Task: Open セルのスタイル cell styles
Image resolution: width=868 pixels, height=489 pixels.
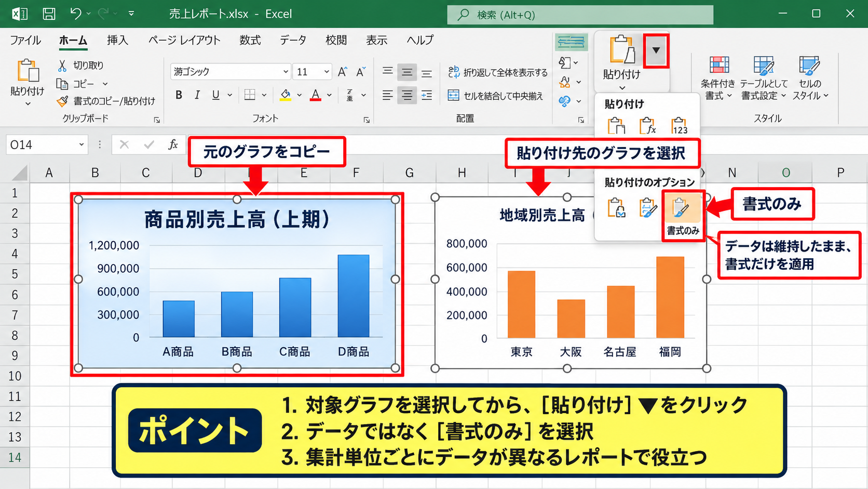Action: [x=809, y=78]
